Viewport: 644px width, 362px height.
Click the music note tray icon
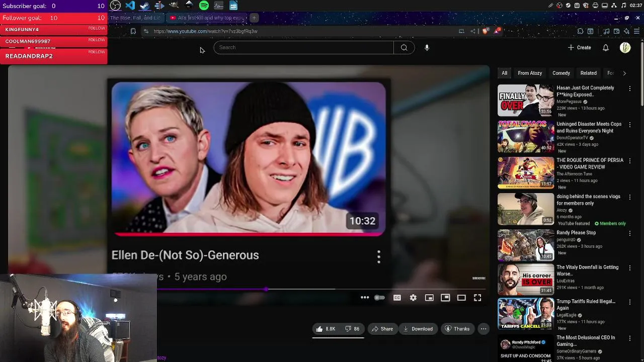click(x=624, y=6)
